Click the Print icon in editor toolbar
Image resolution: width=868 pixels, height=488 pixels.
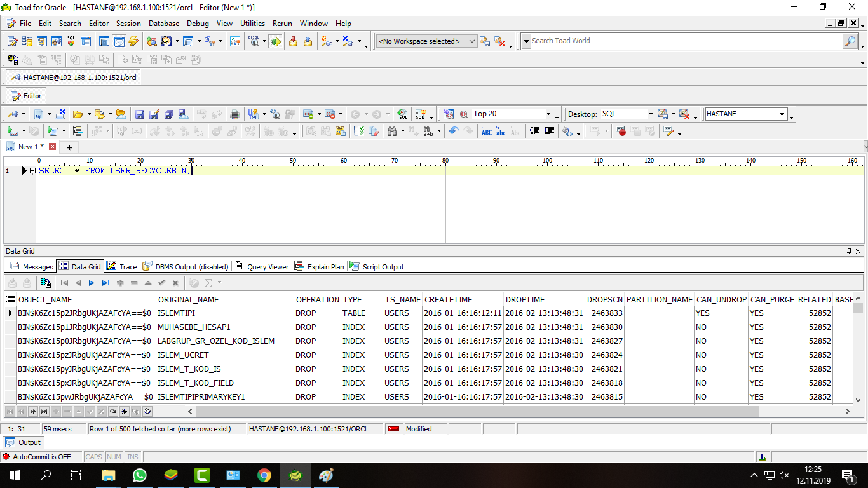235,114
